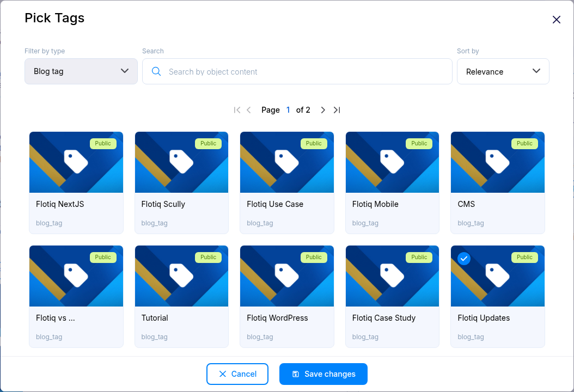
Task: Click the Public badge on Flotiq Scully
Action: point(208,144)
